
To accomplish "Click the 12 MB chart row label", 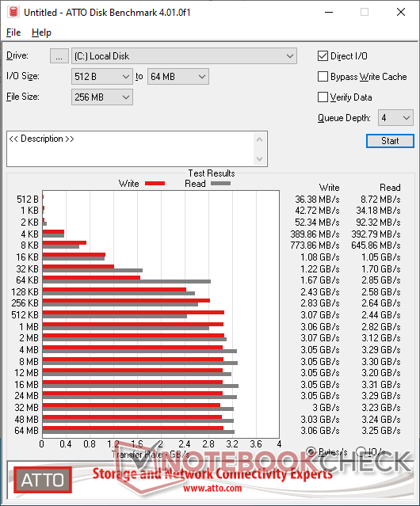I will pyautogui.click(x=26, y=373).
